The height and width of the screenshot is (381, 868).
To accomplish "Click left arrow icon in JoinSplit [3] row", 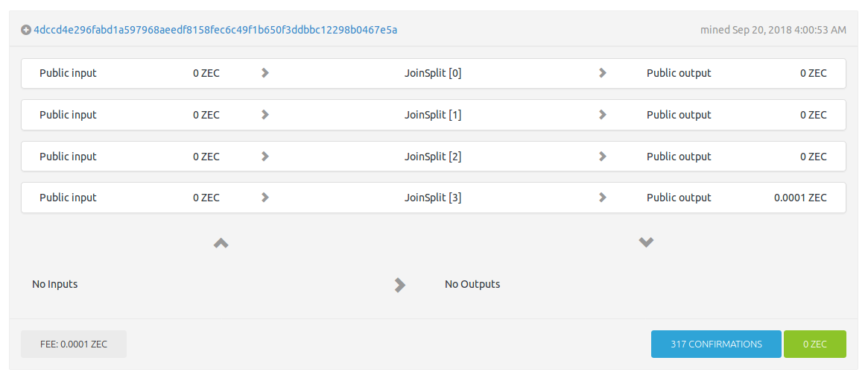I will tap(265, 198).
